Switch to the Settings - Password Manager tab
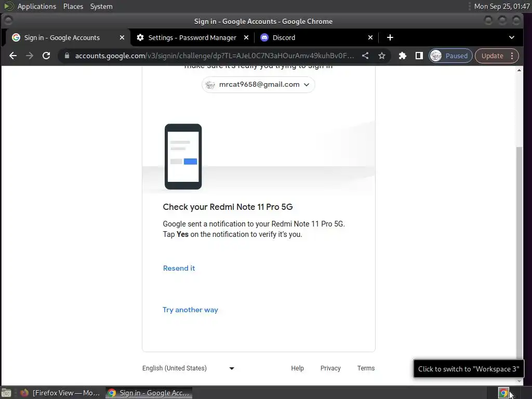Image resolution: width=532 pixels, height=399 pixels. pyautogui.click(x=192, y=37)
